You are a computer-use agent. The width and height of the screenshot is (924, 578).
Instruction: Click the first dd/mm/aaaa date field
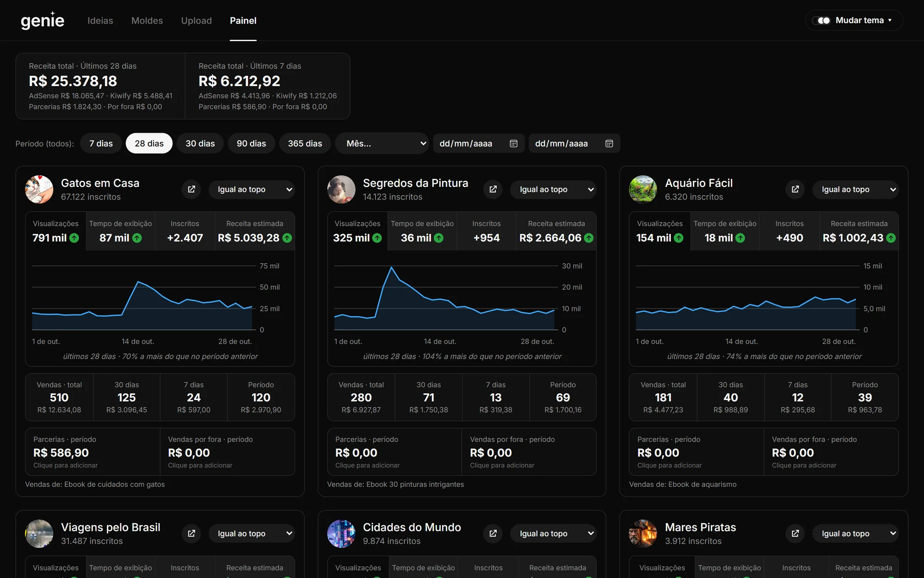479,143
